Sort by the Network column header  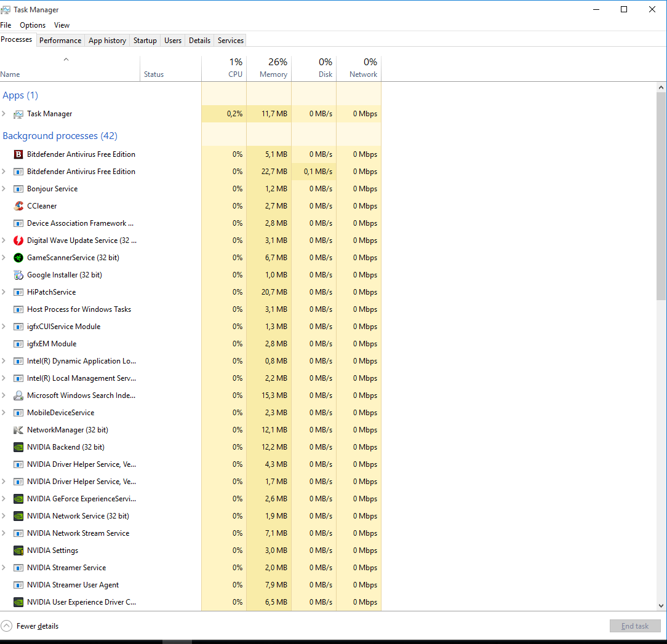[x=359, y=68]
